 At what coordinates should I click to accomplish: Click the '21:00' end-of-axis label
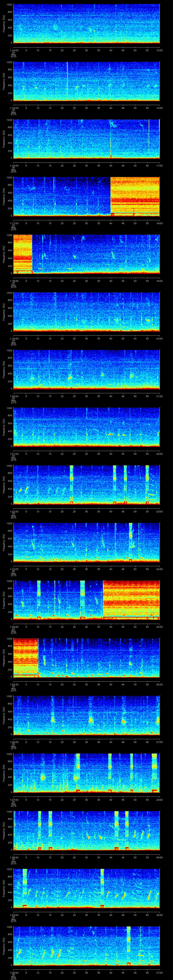(160, 396)
